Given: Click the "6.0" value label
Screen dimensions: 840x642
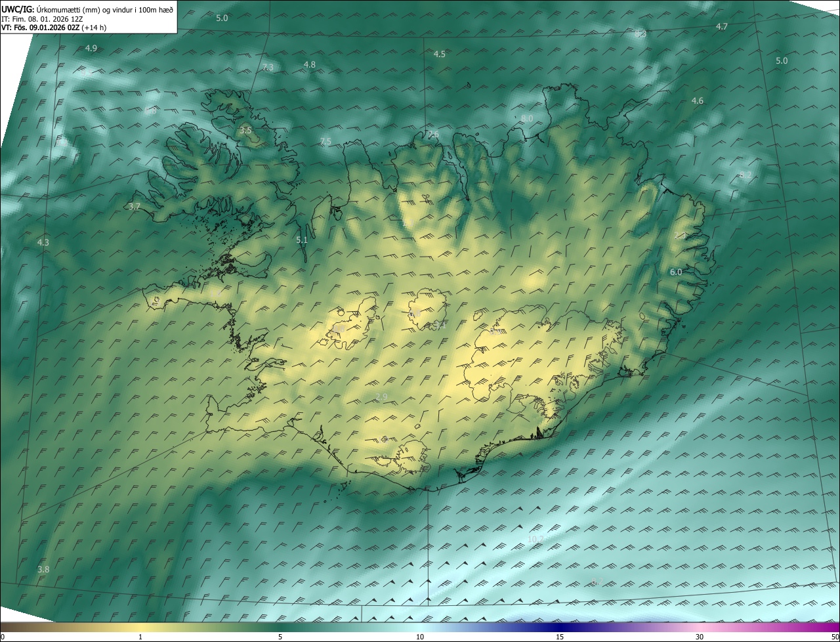Looking at the screenshot, I should (x=676, y=272).
